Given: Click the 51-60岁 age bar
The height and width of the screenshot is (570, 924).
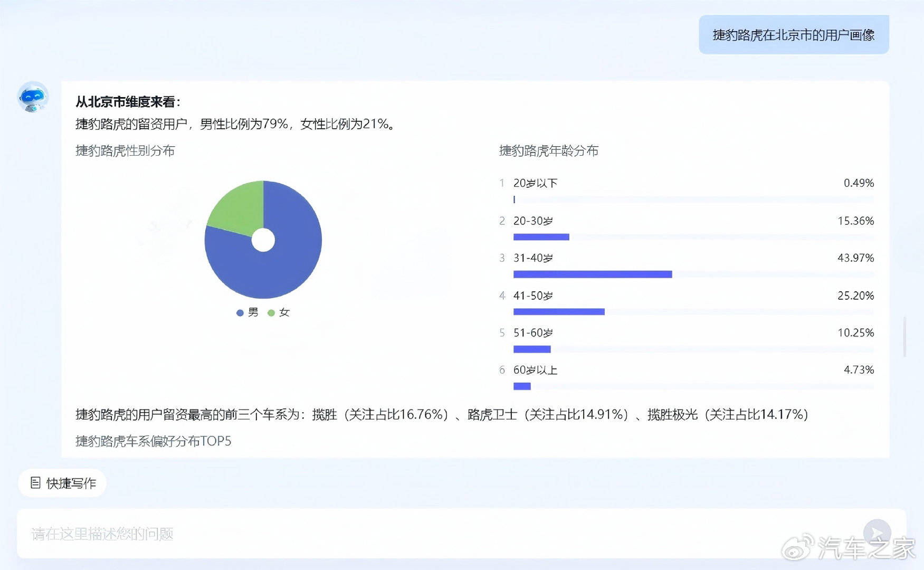Looking at the screenshot, I should point(532,349).
